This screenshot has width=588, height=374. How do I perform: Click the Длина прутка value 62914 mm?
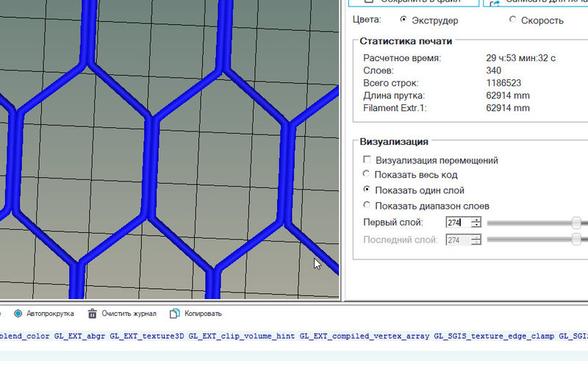click(x=508, y=96)
